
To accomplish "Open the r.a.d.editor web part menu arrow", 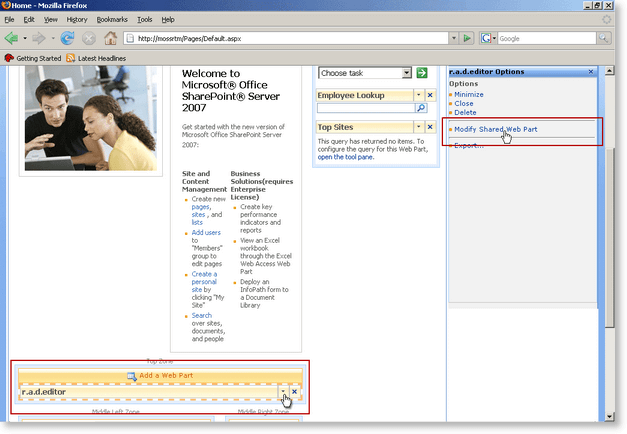I will point(283,392).
